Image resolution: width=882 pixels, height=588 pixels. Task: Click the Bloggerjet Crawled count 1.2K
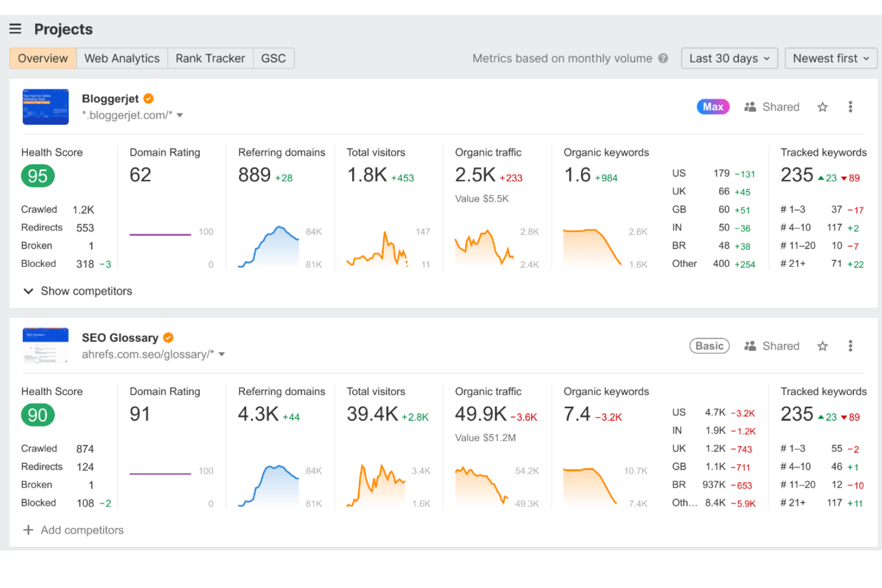83,210
